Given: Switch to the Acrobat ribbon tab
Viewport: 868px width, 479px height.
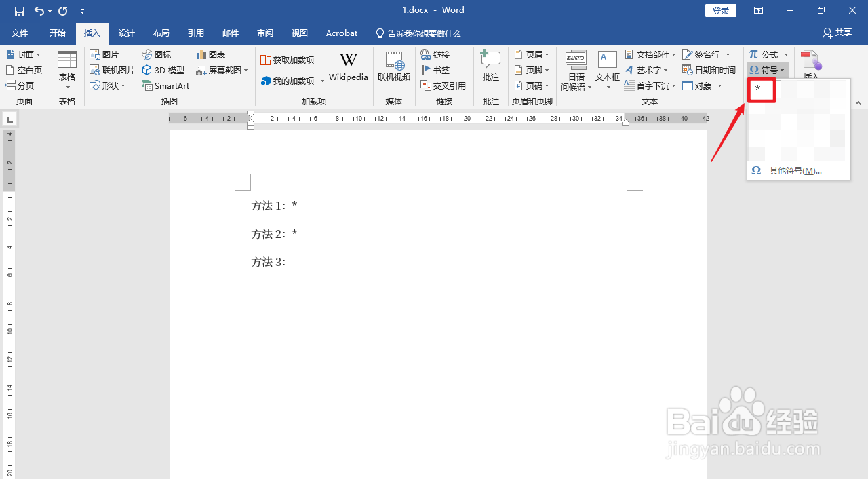Looking at the screenshot, I should pos(341,33).
